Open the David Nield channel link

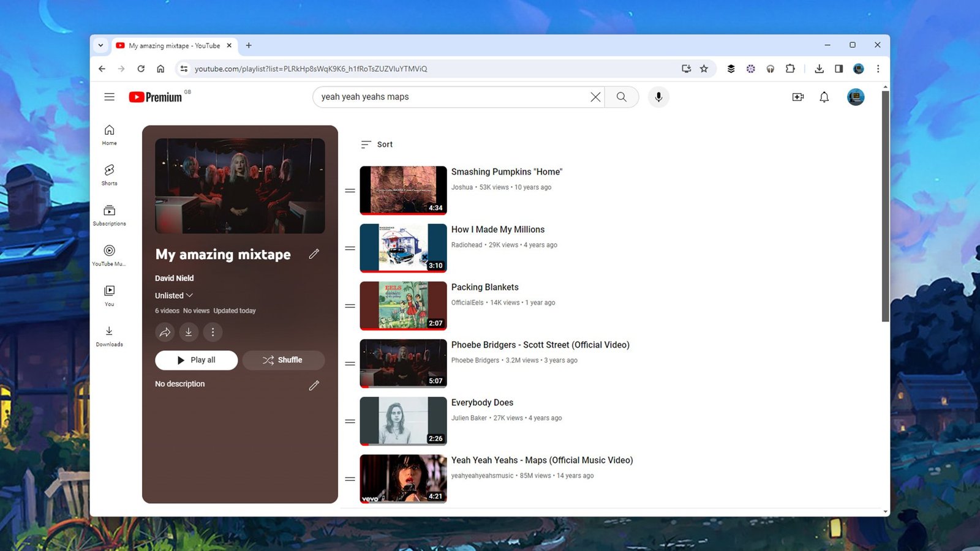point(174,278)
